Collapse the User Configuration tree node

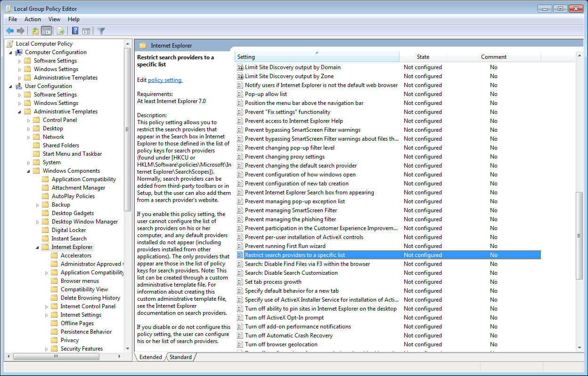(11, 86)
